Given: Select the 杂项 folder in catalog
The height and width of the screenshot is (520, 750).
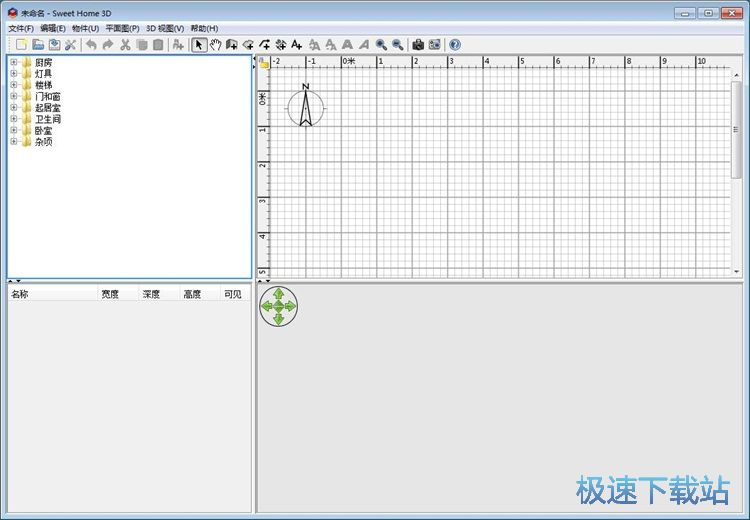Looking at the screenshot, I should point(43,142).
